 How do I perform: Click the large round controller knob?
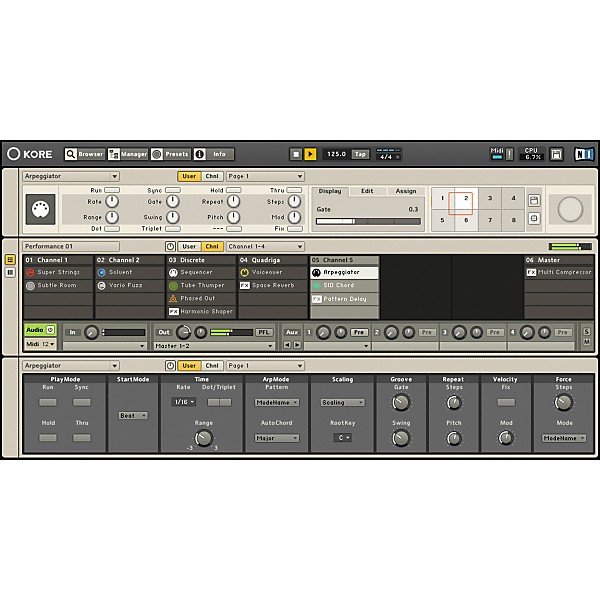click(x=570, y=209)
